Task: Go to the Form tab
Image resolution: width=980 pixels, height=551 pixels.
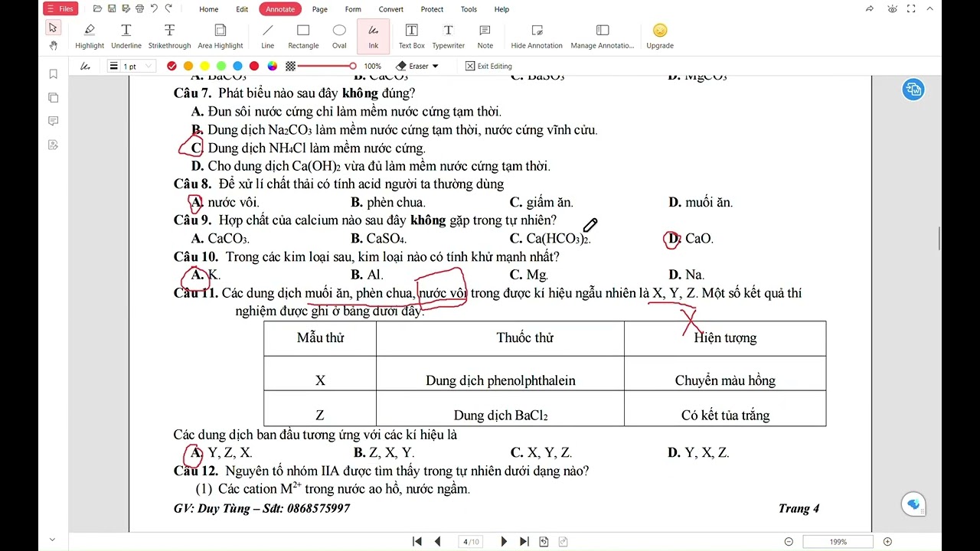Action: (x=353, y=9)
